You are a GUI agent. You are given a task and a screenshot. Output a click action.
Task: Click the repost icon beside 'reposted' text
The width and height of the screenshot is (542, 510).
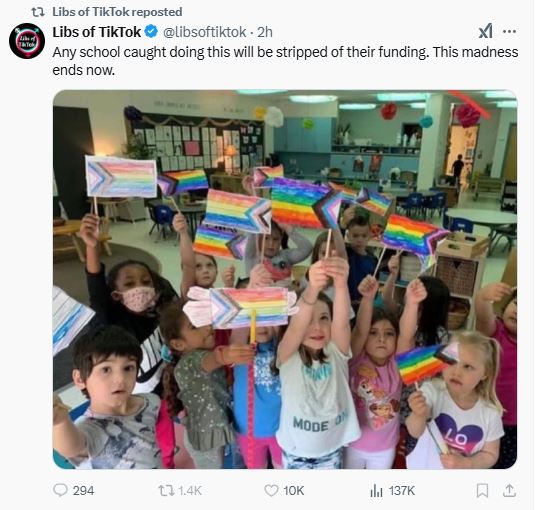tap(38, 12)
